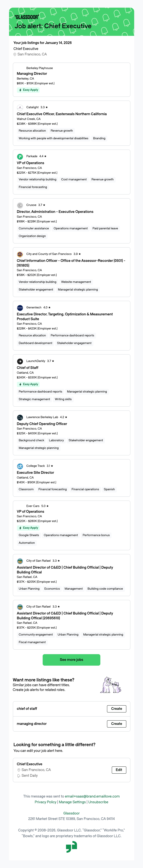This screenshot has width=143, height=868.
Task: Open the Chief of Staff job title
Action: (x=28, y=368)
